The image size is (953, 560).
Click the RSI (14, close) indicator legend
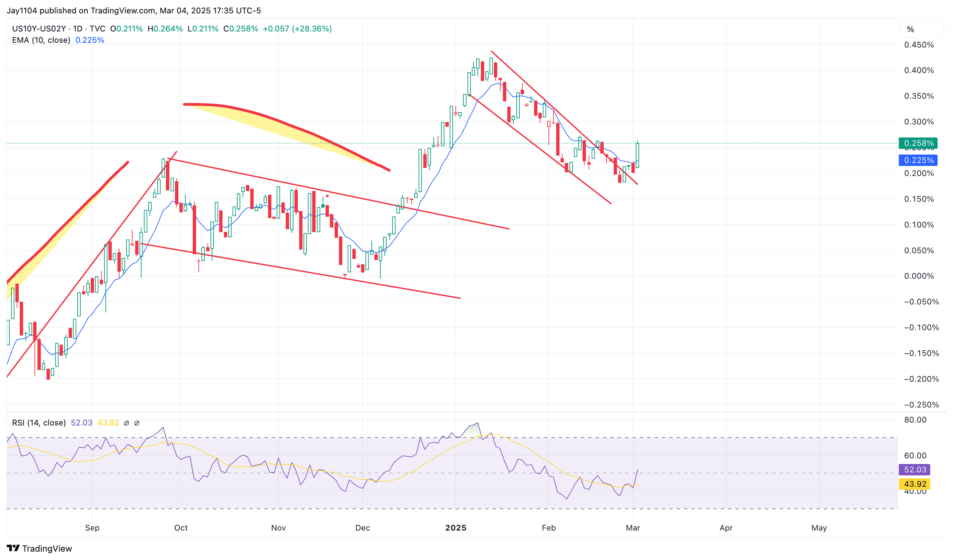pyautogui.click(x=39, y=423)
